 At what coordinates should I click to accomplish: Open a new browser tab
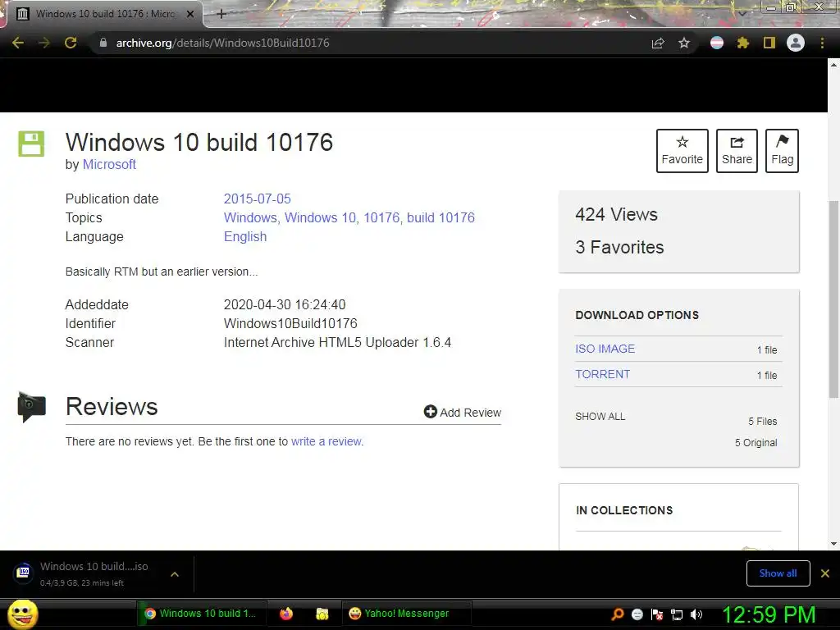tap(221, 14)
